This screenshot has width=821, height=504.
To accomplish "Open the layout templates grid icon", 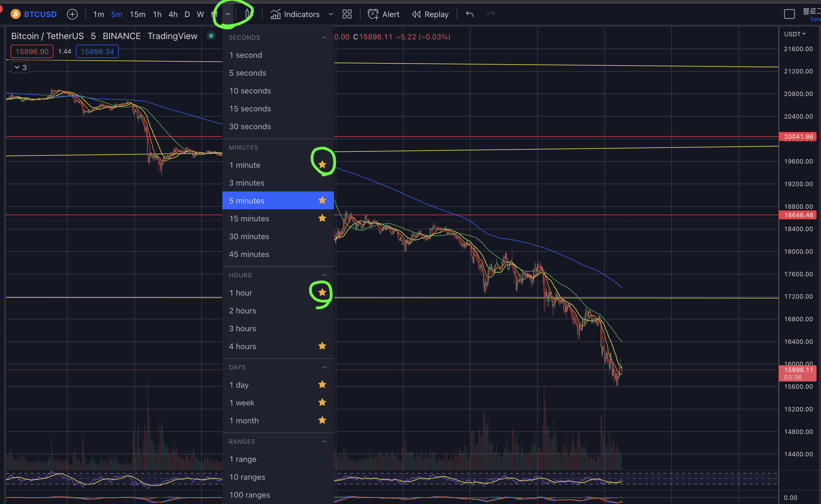I will (347, 14).
